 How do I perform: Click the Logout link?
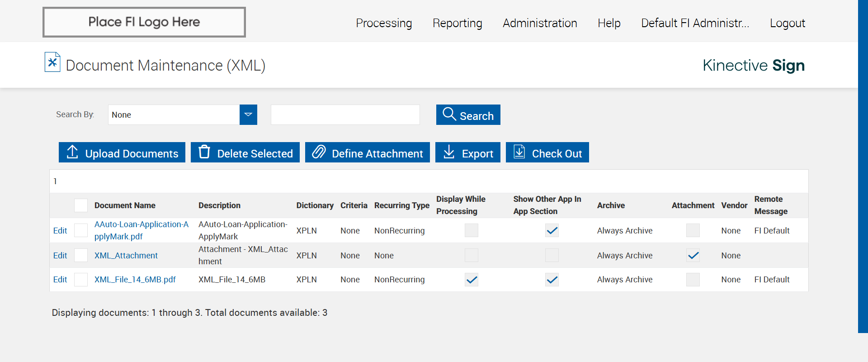[x=787, y=23]
